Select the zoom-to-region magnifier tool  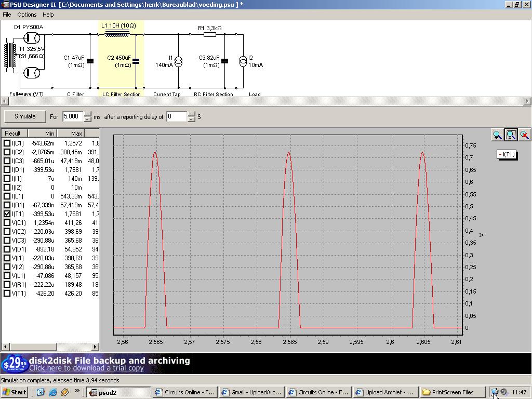(x=511, y=135)
